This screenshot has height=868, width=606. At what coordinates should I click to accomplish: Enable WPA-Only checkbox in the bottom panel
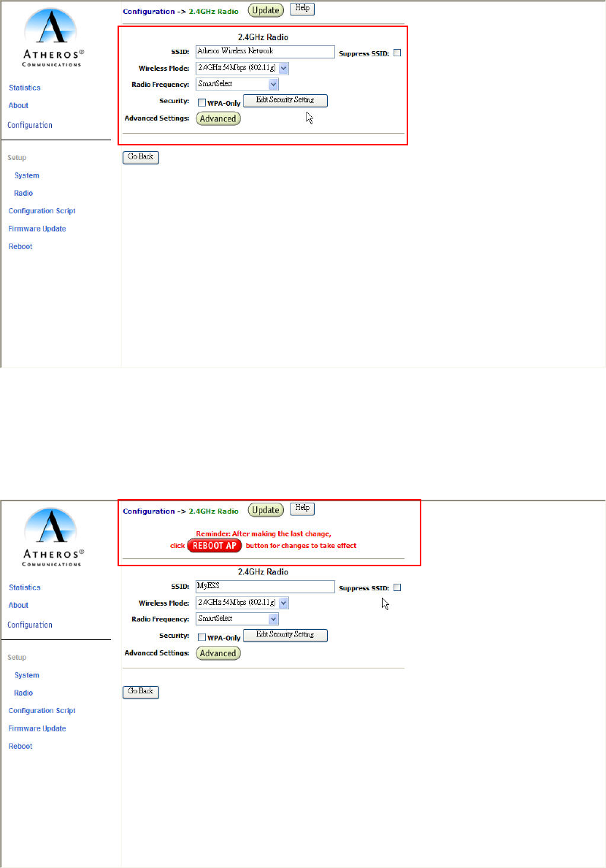pyautogui.click(x=202, y=638)
